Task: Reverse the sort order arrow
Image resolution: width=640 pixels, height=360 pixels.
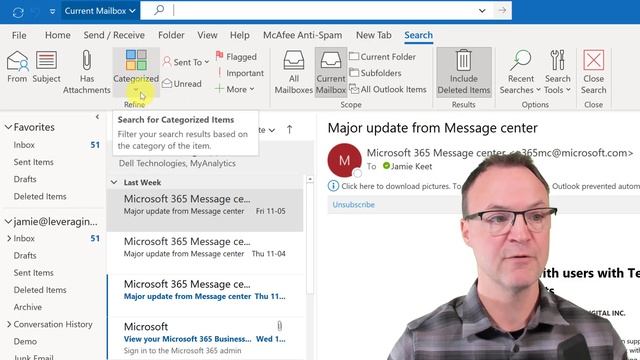Action: [289, 130]
